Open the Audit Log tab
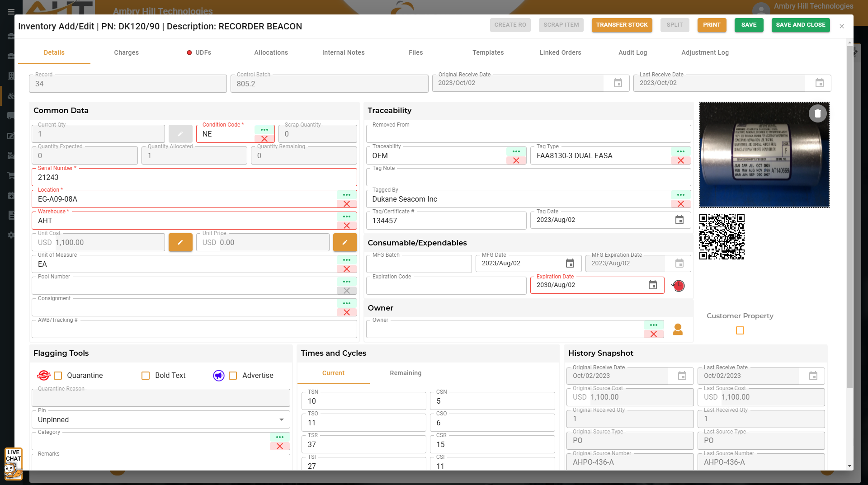The width and height of the screenshot is (868, 485). click(632, 52)
